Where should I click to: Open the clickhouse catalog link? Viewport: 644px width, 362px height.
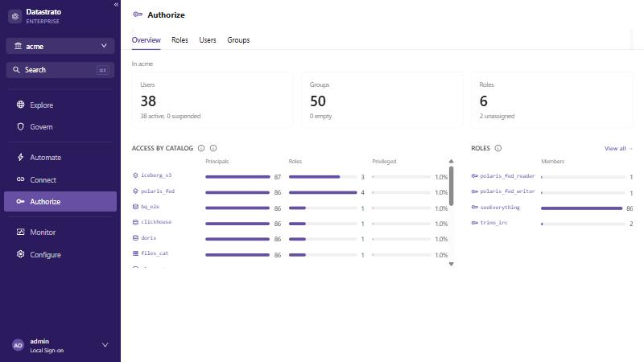tap(156, 222)
